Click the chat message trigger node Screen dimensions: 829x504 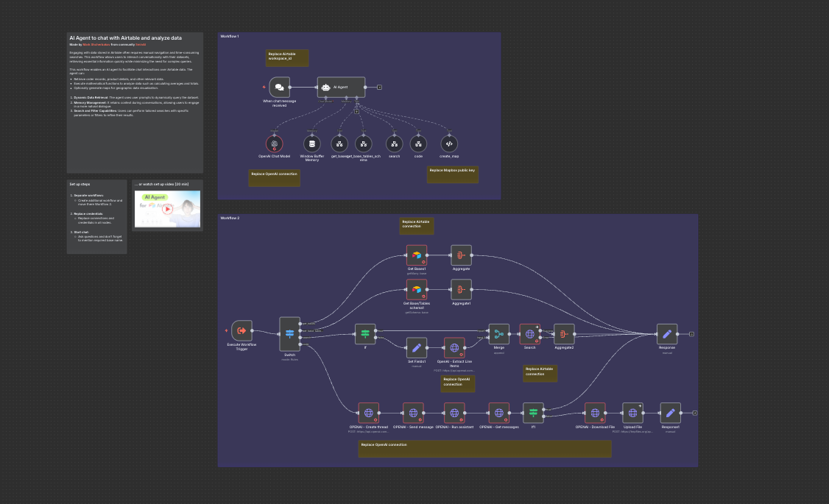(x=279, y=87)
